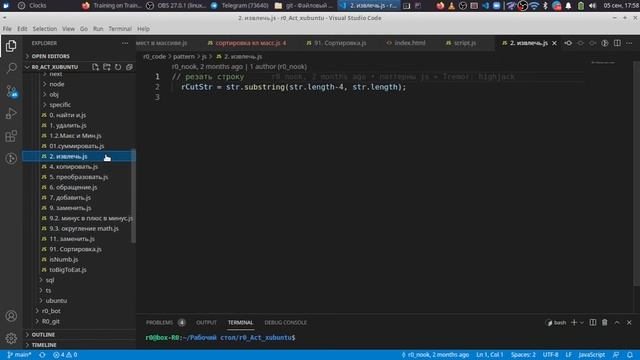Viewport: 640px width, 360px height.
Task: Click errors and warnings count in status bar
Action: (65, 355)
